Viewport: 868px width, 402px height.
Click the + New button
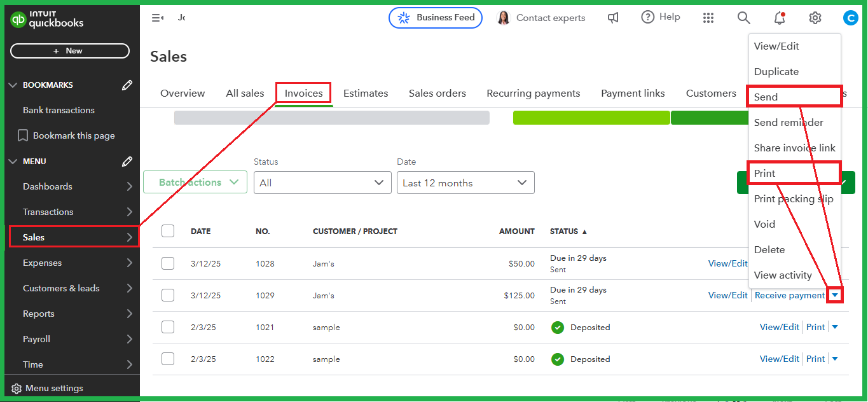point(70,51)
